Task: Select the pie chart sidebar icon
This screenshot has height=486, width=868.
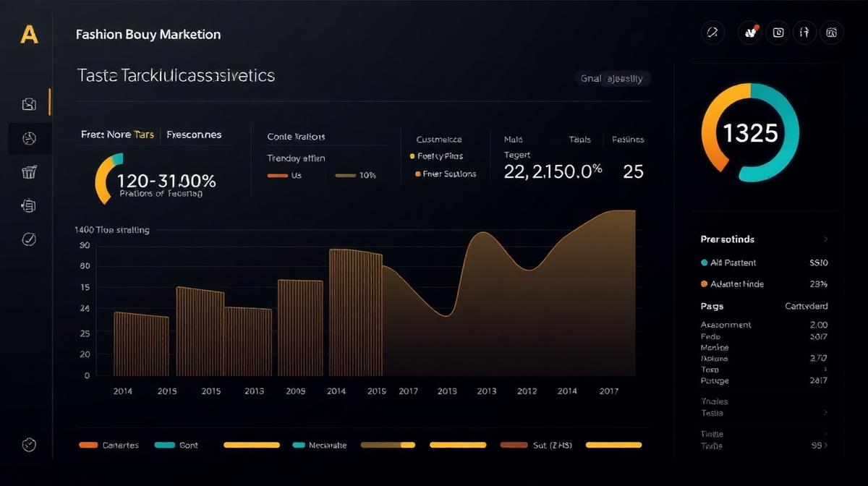Action: (x=29, y=137)
